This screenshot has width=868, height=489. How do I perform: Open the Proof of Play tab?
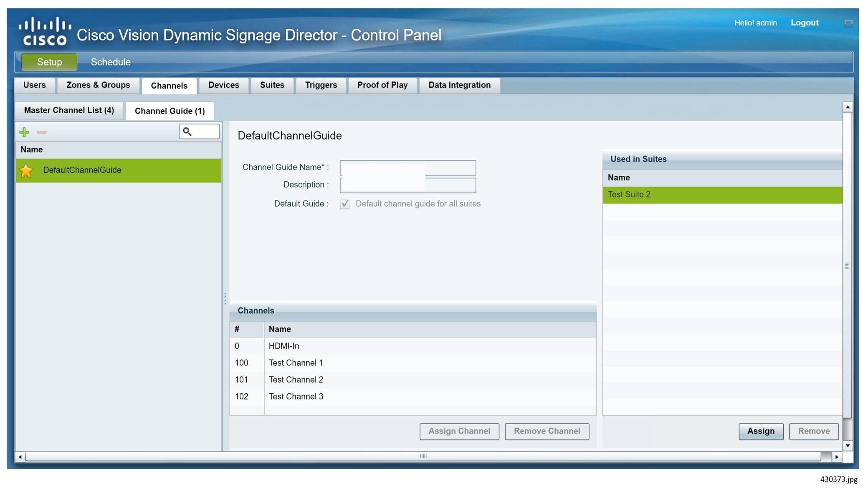pos(382,85)
